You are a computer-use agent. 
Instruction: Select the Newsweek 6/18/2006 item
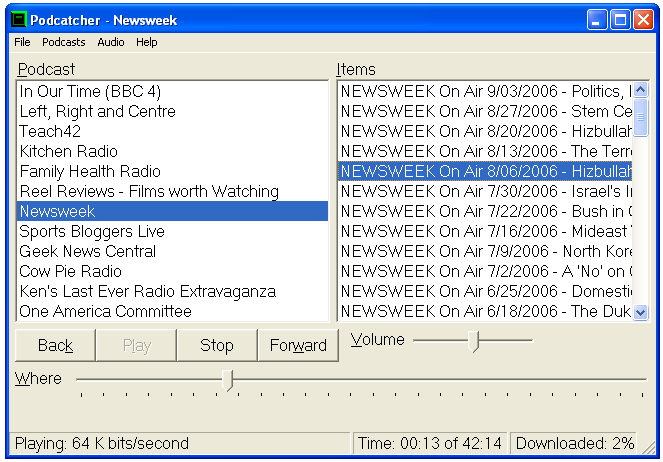[x=485, y=311]
